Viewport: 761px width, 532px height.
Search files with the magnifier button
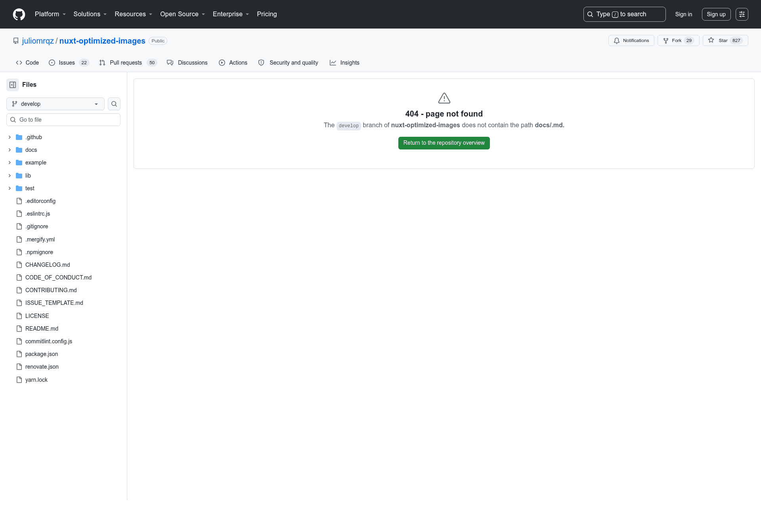(114, 104)
